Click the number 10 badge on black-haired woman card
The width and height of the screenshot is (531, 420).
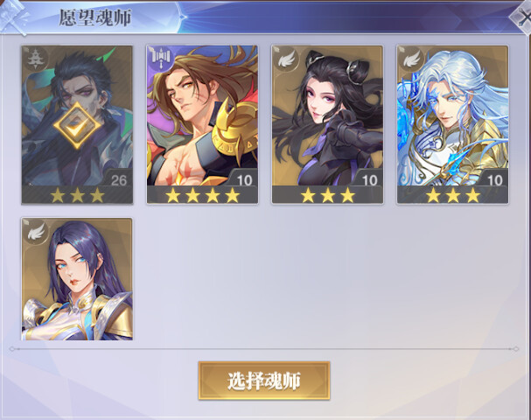pyautogui.click(x=369, y=180)
